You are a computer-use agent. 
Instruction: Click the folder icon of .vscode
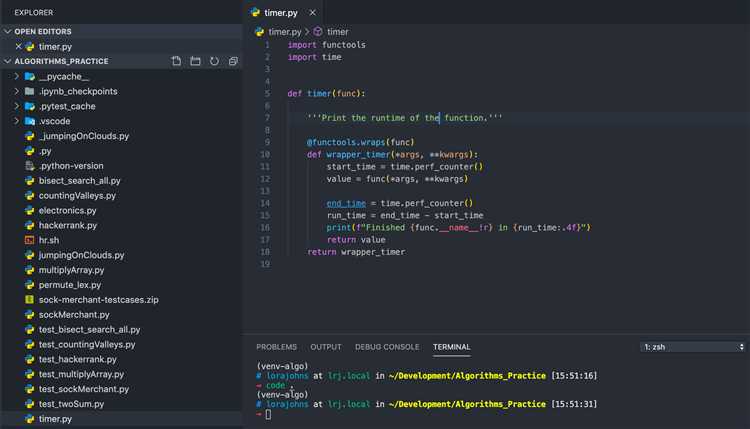tap(30, 121)
